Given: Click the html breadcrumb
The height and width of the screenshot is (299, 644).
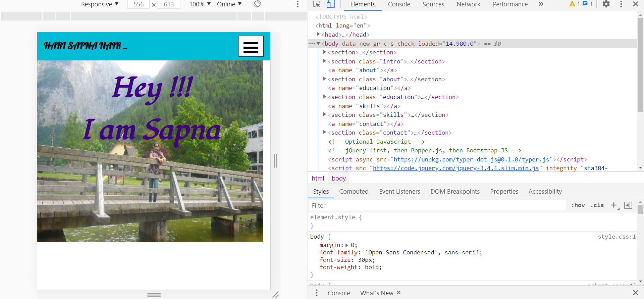Looking at the screenshot, I should pyautogui.click(x=318, y=178).
